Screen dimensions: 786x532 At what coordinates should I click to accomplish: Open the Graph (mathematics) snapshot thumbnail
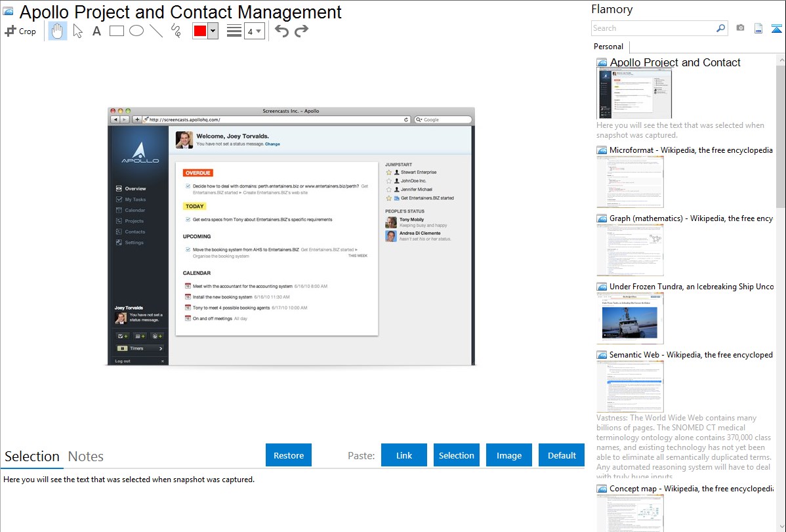tap(630, 250)
